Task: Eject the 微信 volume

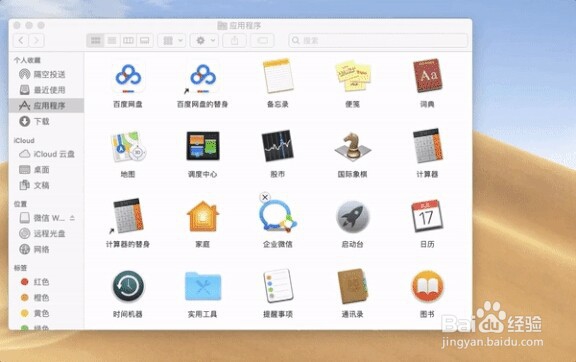Action: pos(72,218)
